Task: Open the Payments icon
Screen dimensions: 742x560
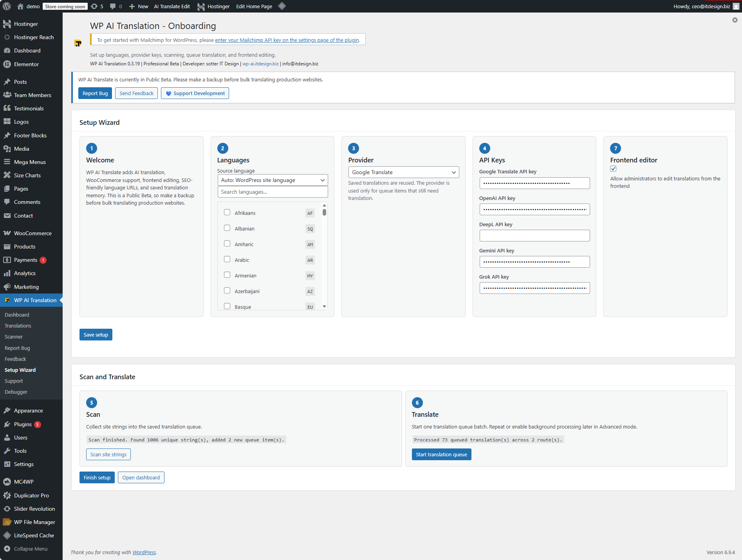Action: 7,260
